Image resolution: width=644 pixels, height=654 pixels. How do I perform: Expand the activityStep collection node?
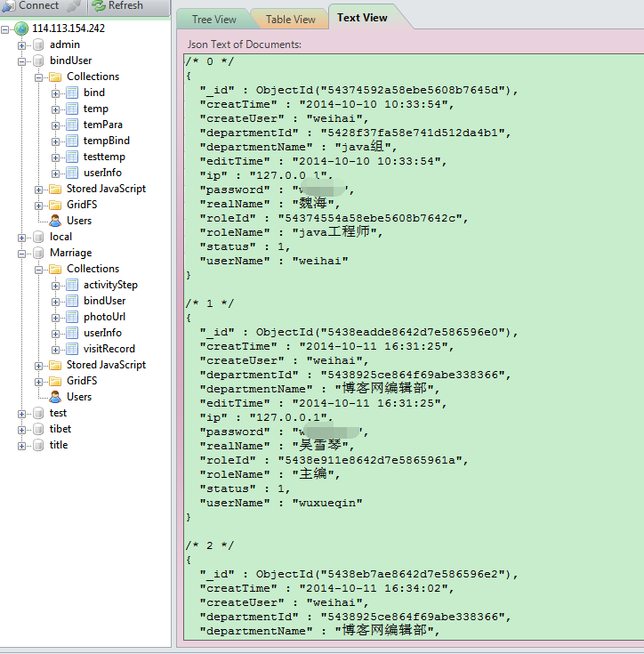[55, 286]
